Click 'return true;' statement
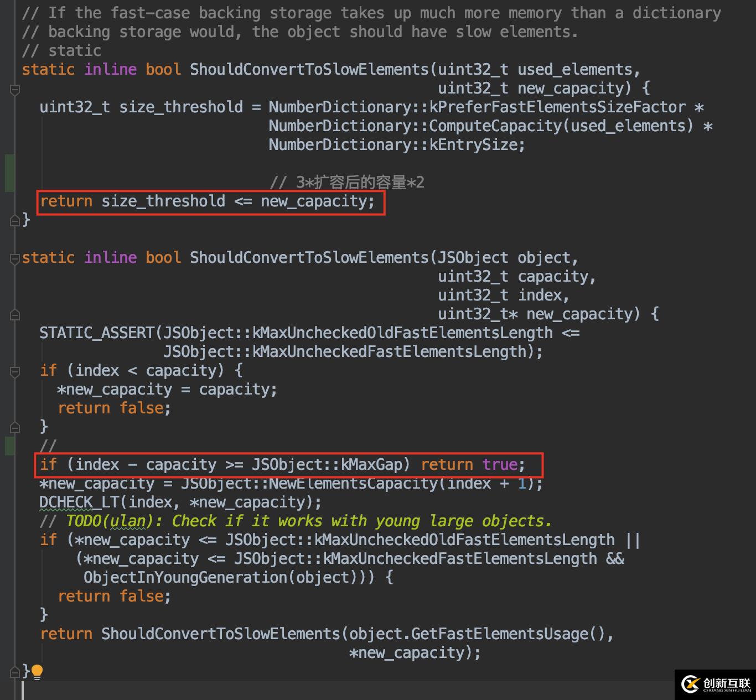The width and height of the screenshot is (756, 700). point(473,464)
